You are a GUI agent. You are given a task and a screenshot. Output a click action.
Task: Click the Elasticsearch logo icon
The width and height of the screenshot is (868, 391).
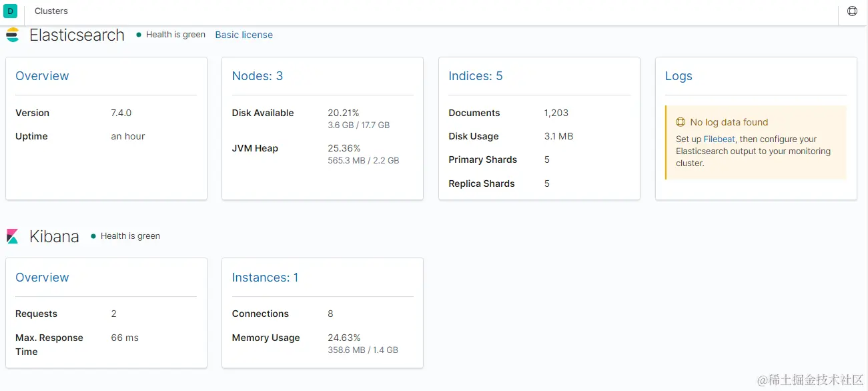[13, 35]
